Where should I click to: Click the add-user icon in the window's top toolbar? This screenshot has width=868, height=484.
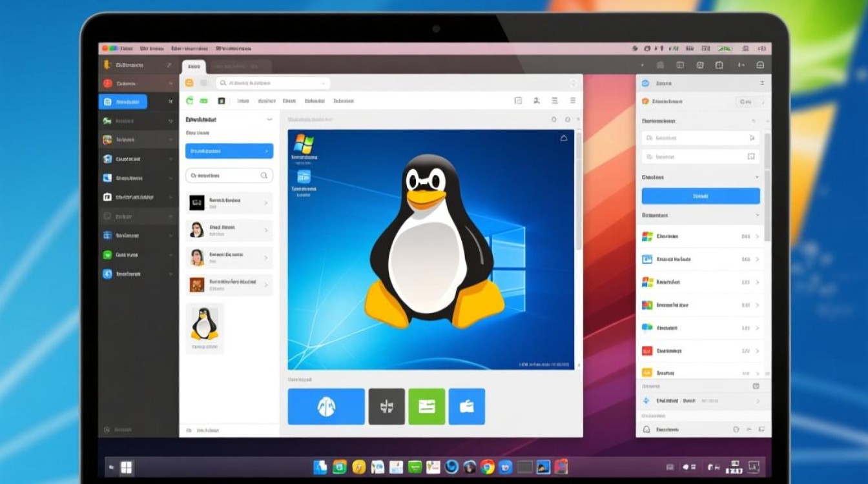537,101
